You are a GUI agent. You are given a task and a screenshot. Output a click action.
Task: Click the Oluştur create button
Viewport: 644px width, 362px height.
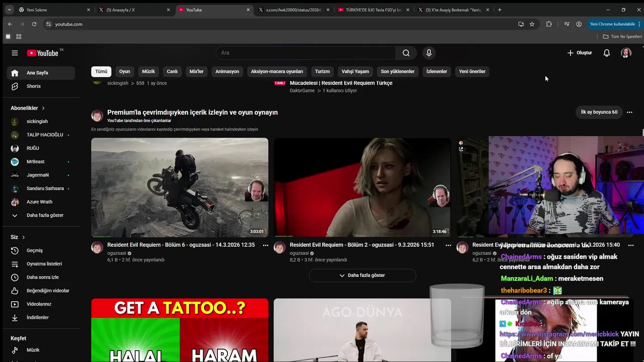click(x=580, y=53)
